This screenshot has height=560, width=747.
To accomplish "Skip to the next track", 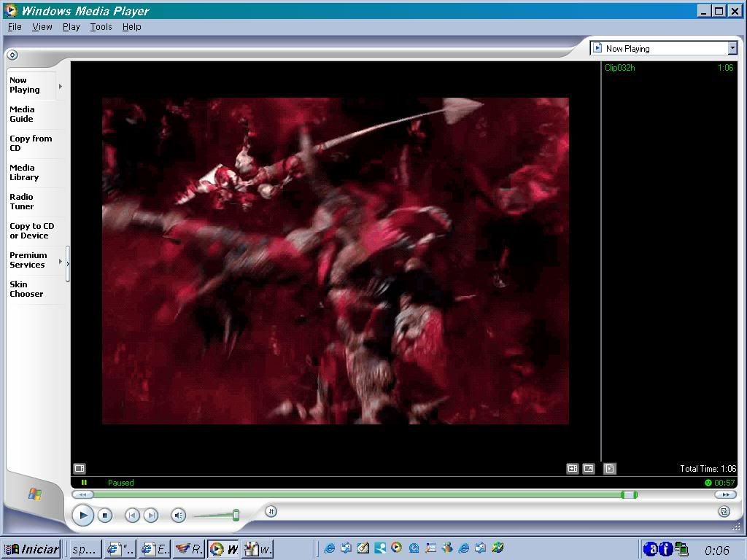I will 151,516.
